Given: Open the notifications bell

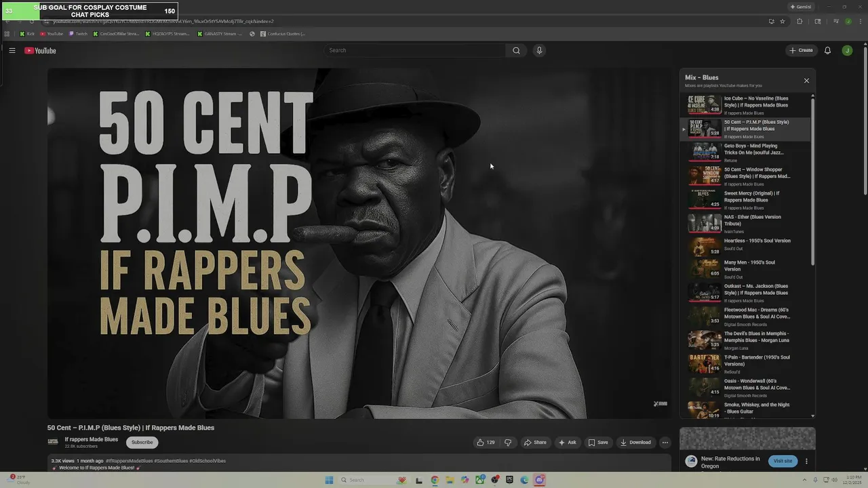Looking at the screenshot, I should pos(827,50).
